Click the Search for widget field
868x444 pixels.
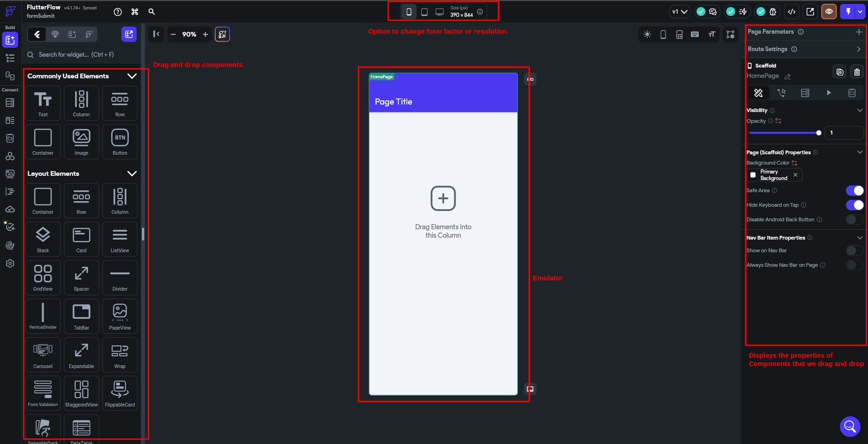82,55
